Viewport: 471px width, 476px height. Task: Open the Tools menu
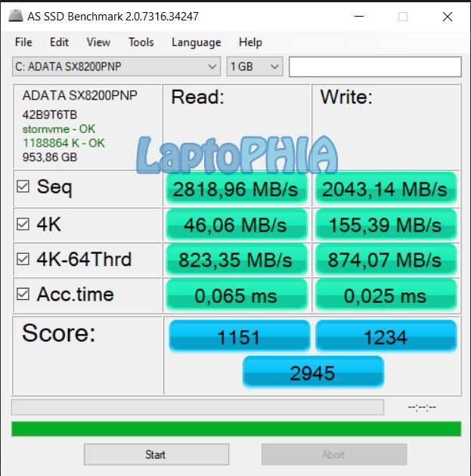141,42
